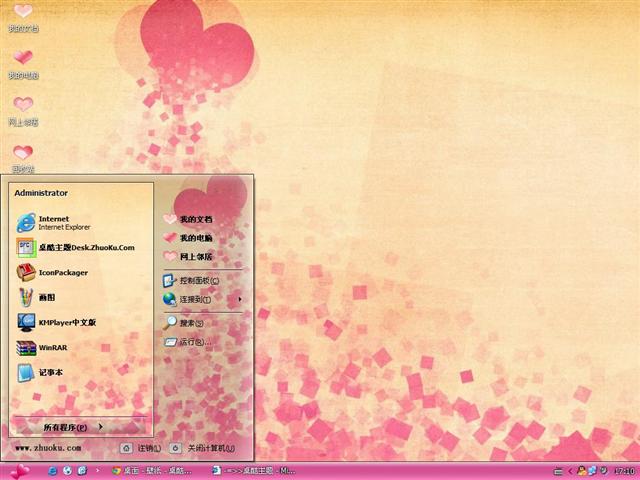Open 控制面板 from the Start menu
This screenshot has height=480, width=640.
coord(200,280)
